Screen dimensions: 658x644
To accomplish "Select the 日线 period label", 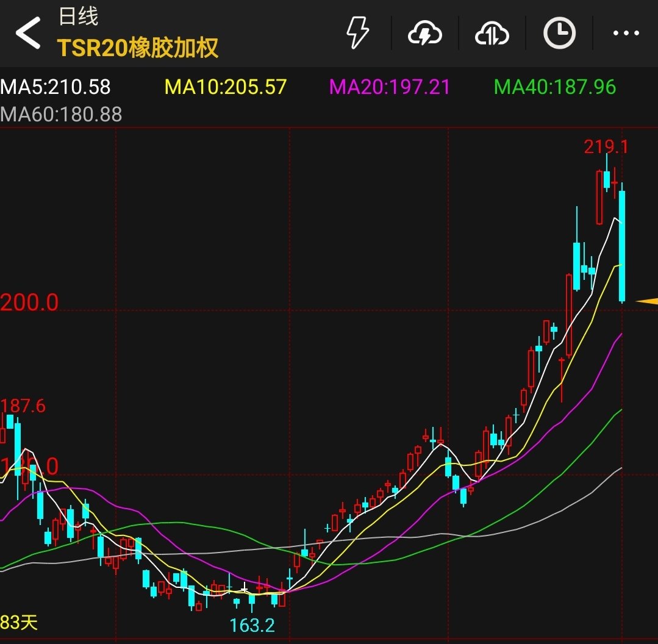I will coord(79,16).
